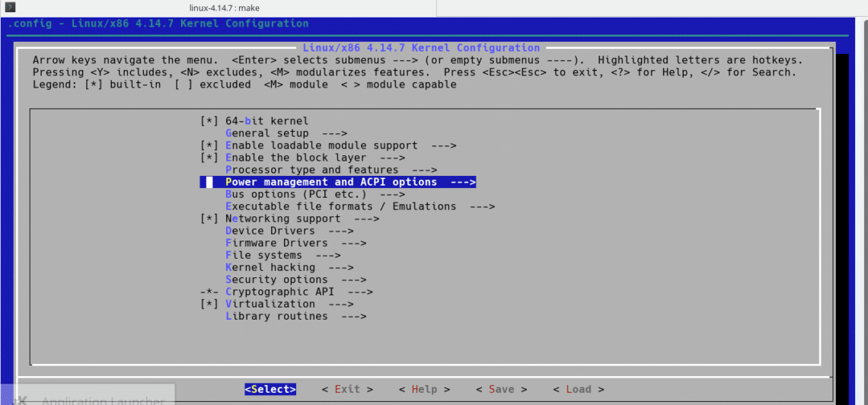Click the 'Virtualization' label
Image resolution: width=868 pixels, height=405 pixels.
click(271, 305)
